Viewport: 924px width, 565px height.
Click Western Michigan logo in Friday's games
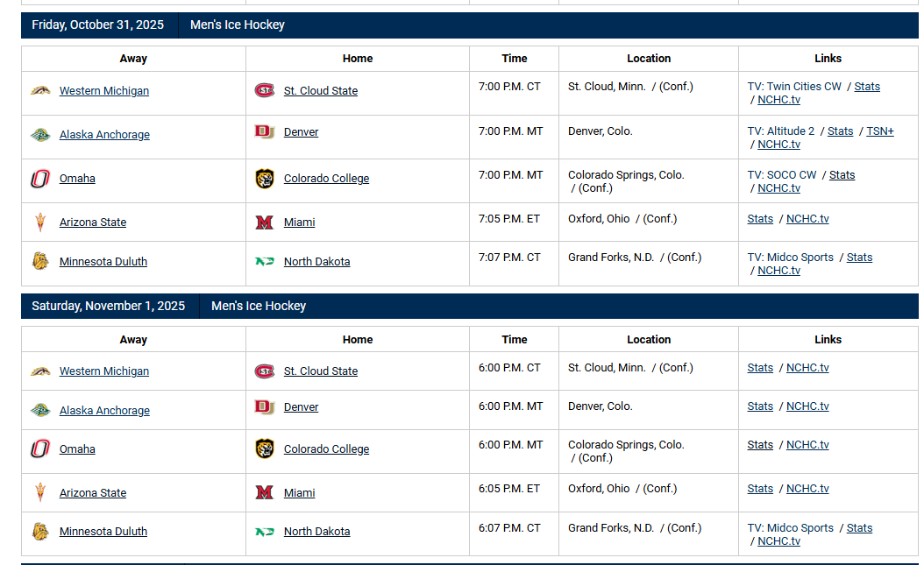[x=40, y=90]
